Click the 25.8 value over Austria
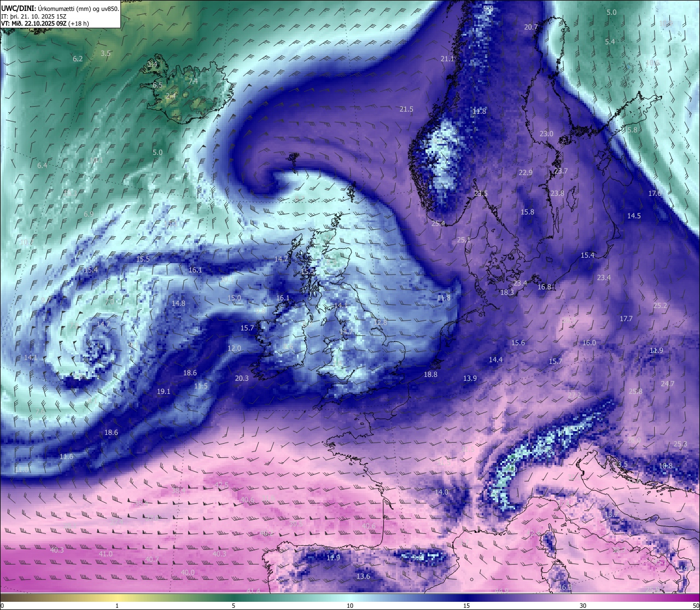700x610 pixels. pyautogui.click(x=635, y=391)
